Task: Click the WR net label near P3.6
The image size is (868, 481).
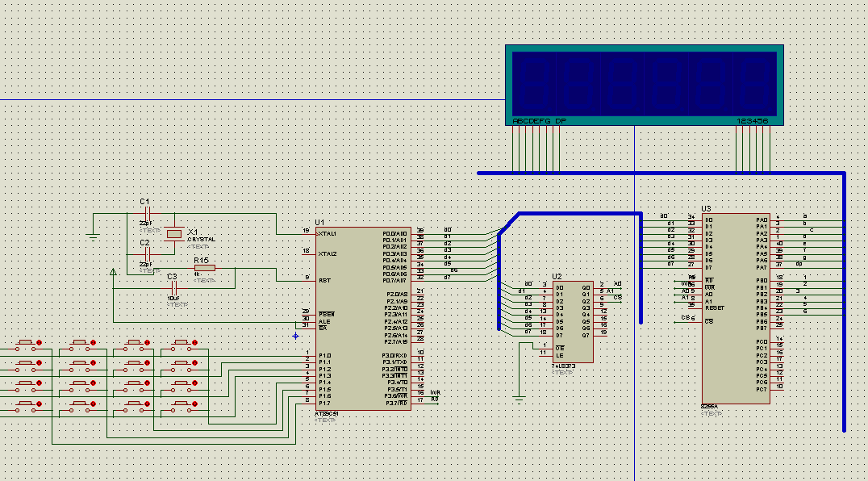Action: pos(435,393)
